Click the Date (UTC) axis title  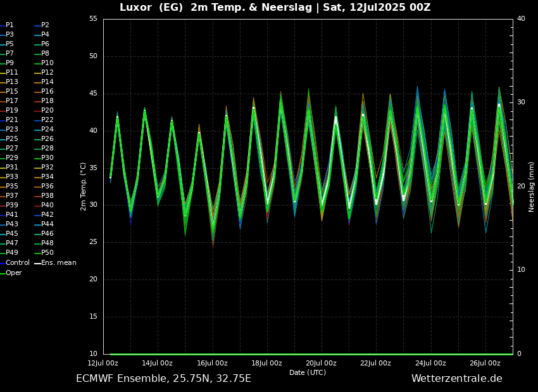coord(308,372)
